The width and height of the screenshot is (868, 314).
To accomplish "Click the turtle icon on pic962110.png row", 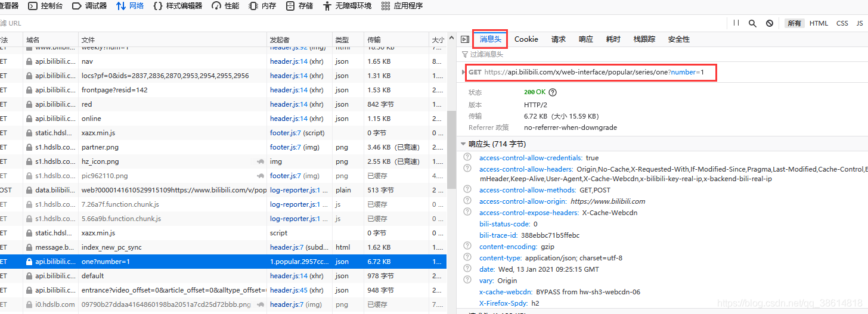I will click(x=261, y=176).
